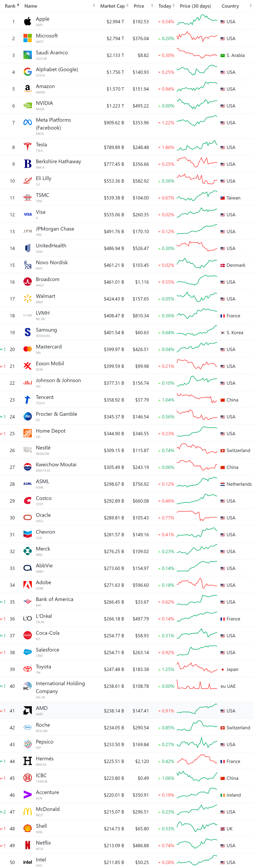Click the Apple company logo

[x=27, y=21]
